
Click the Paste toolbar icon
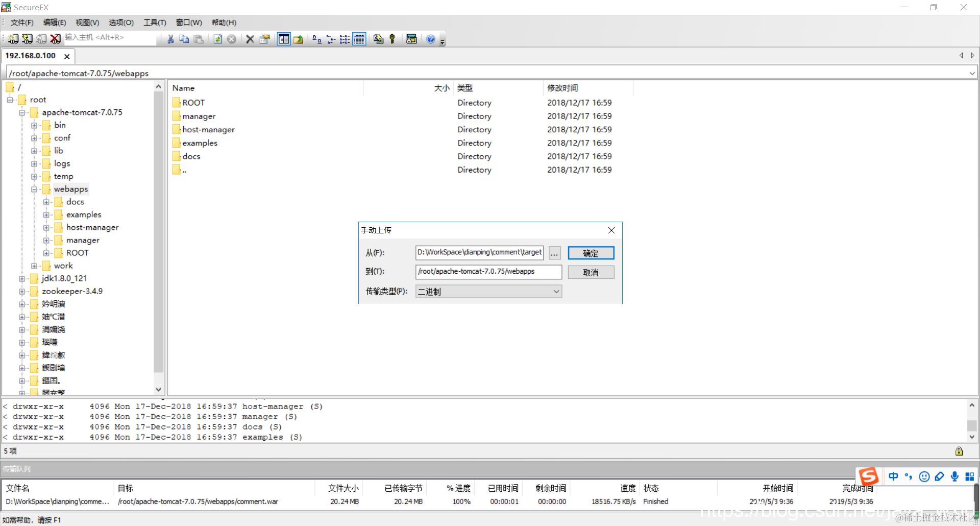[x=199, y=39]
